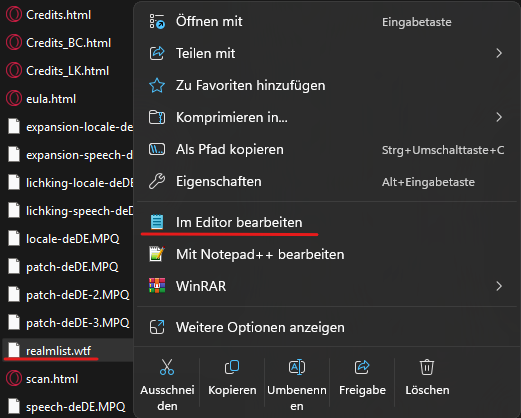Image resolution: width=521 pixels, height=418 pixels.
Task: Select the locale-deDE.MPQ file name
Action: pos(73,239)
